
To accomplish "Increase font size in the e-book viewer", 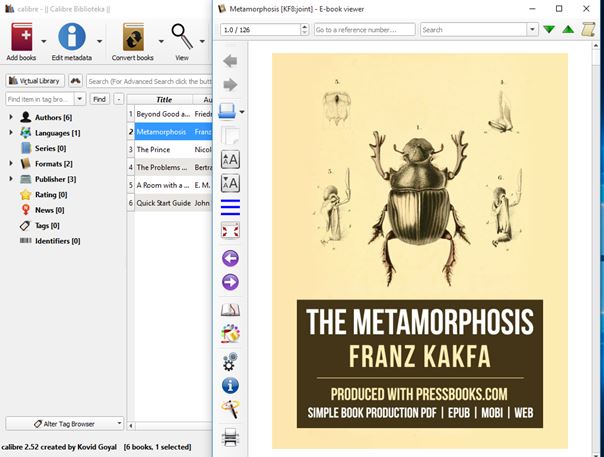I will 230,159.
